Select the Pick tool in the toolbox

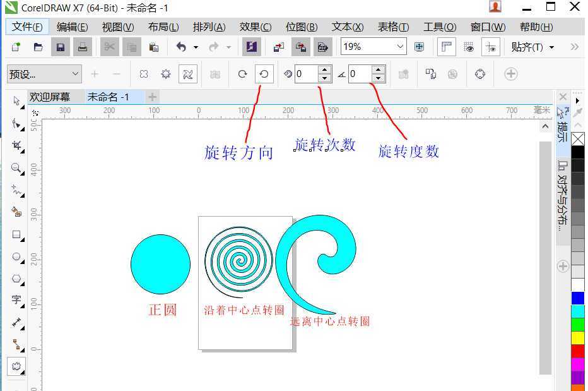tap(15, 101)
